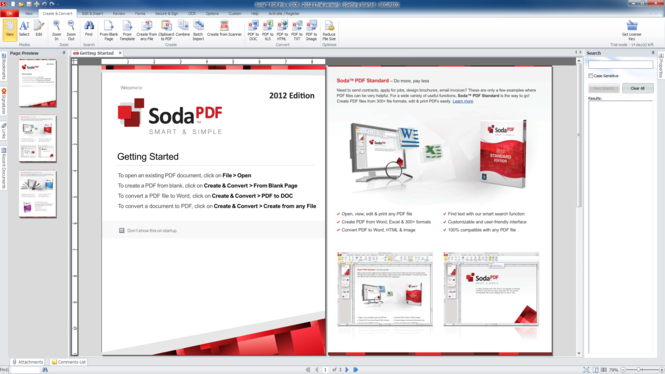Screen dimensions: 665x374
Task: Create PDF From Template
Action: pyautogui.click(x=127, y=30)
